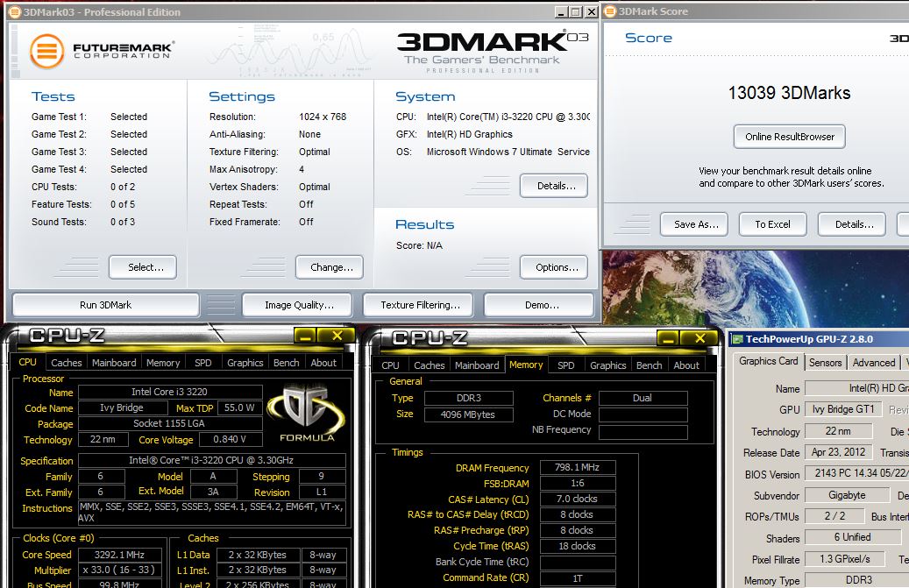Click the 'Score: N/A' result text
Screen dimensions: 909x588
pos(419,245)
